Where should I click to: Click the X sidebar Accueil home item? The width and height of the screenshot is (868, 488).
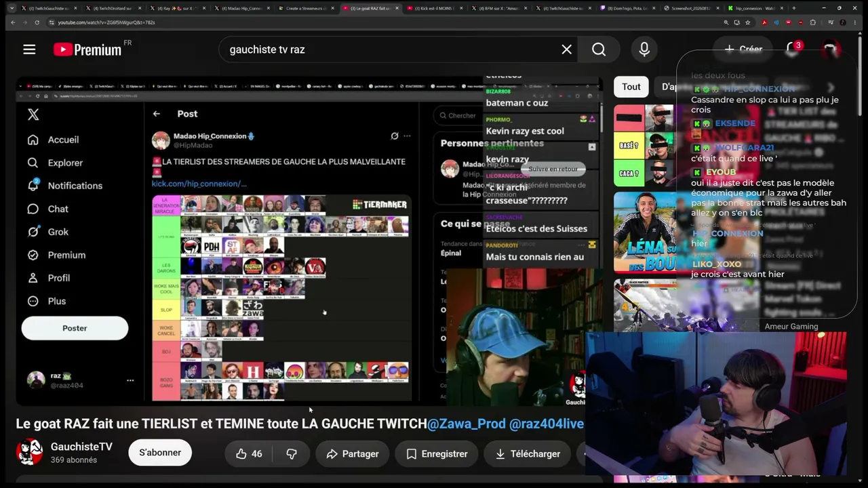[x=53, y=140]
